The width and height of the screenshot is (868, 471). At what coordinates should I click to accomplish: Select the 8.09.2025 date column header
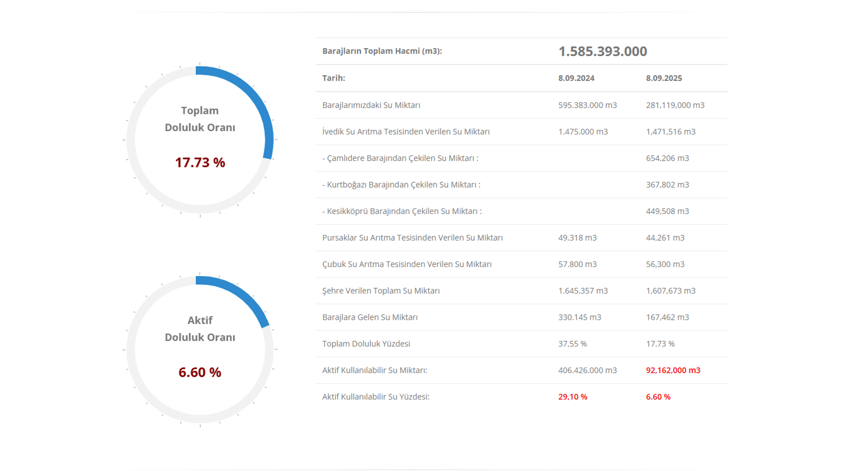664,78
